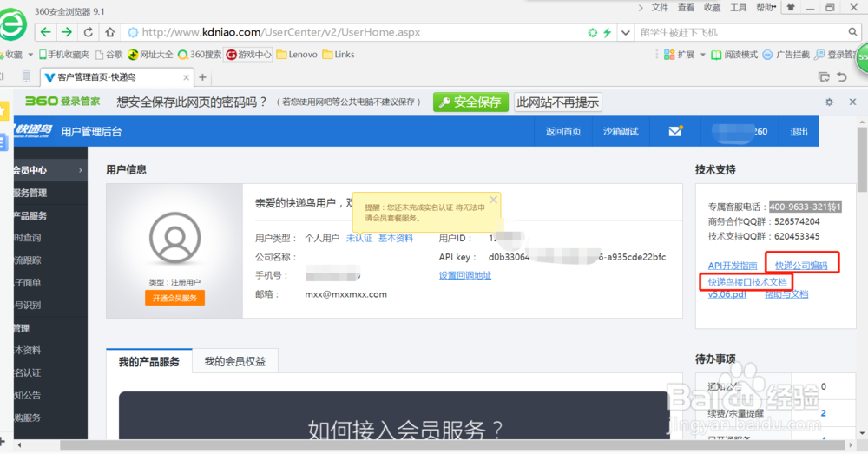Click the 设置回调地址 link
868x454 pixels.
[465, 275]
